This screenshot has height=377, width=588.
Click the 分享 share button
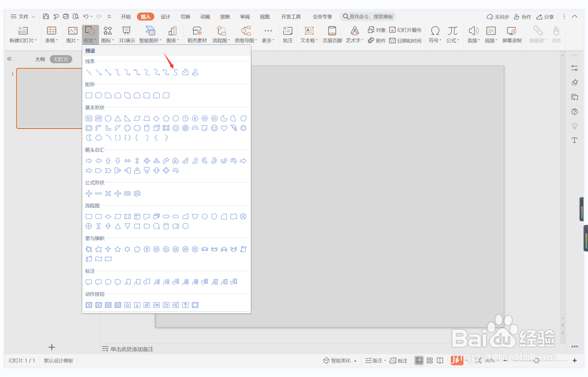click(x=545, y=17)
